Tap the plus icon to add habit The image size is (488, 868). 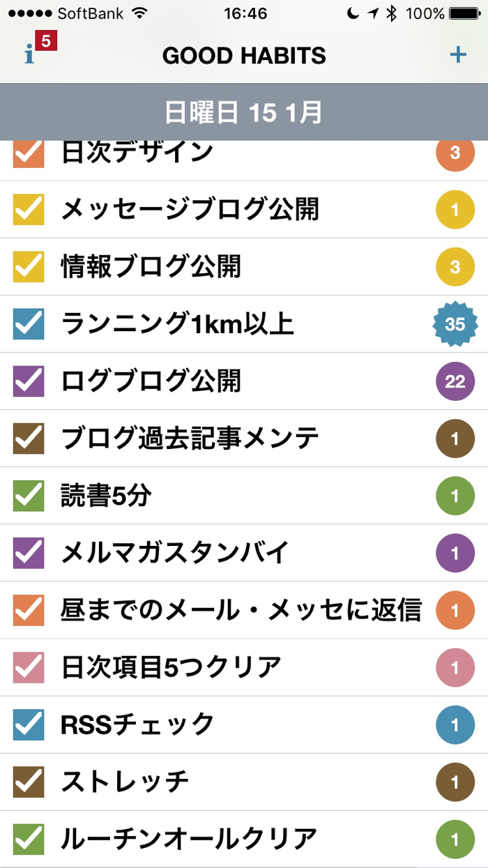click(458, 55)
